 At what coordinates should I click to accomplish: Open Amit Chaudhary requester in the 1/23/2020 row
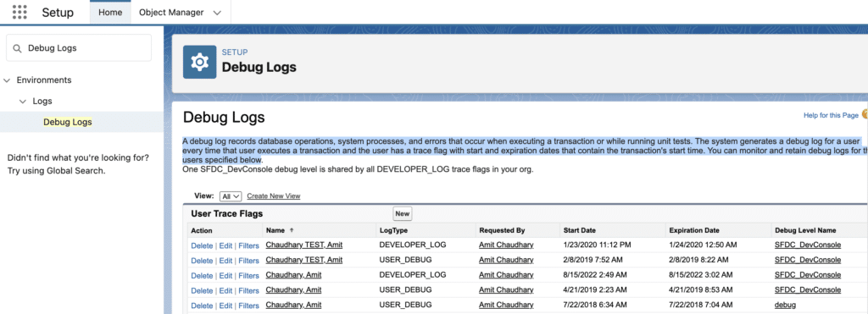(506, 245)
